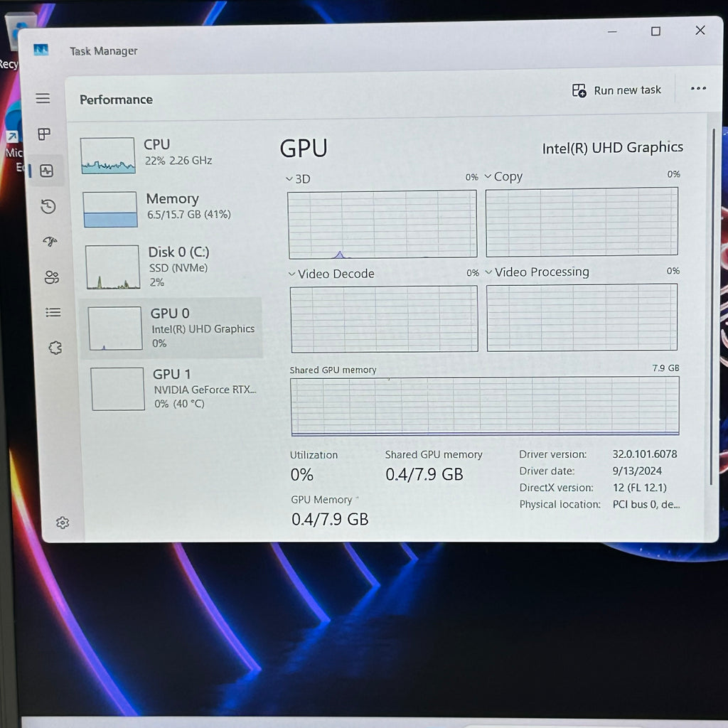Image resolution: width=728 pixels, height=728 pixels.
Task: Click the Memory usage mini graph thumbnail
Action: (110, 210)
